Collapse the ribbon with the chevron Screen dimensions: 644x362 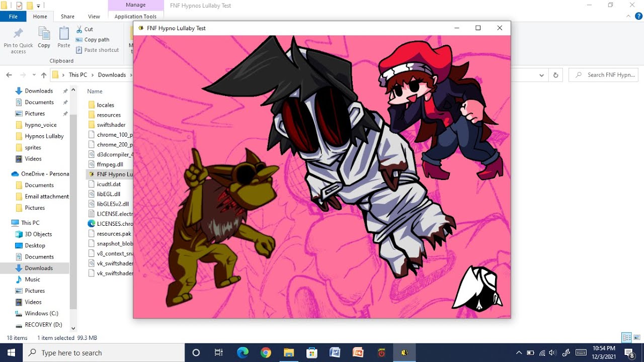[628, 17]
